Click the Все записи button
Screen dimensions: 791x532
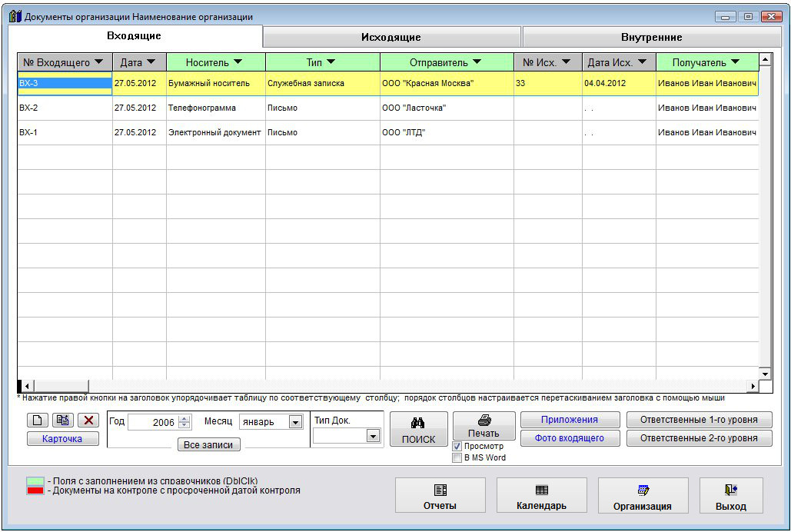(x=208, y=444)
